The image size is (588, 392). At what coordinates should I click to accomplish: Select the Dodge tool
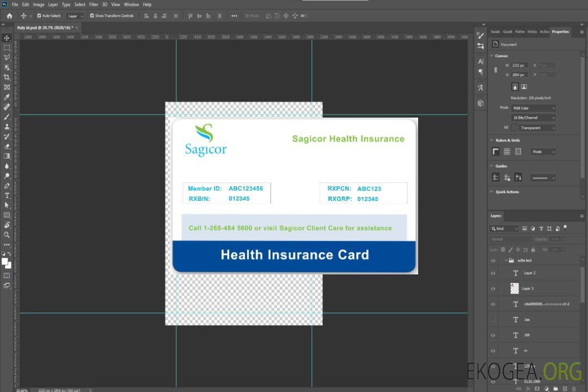pos(7,176)
